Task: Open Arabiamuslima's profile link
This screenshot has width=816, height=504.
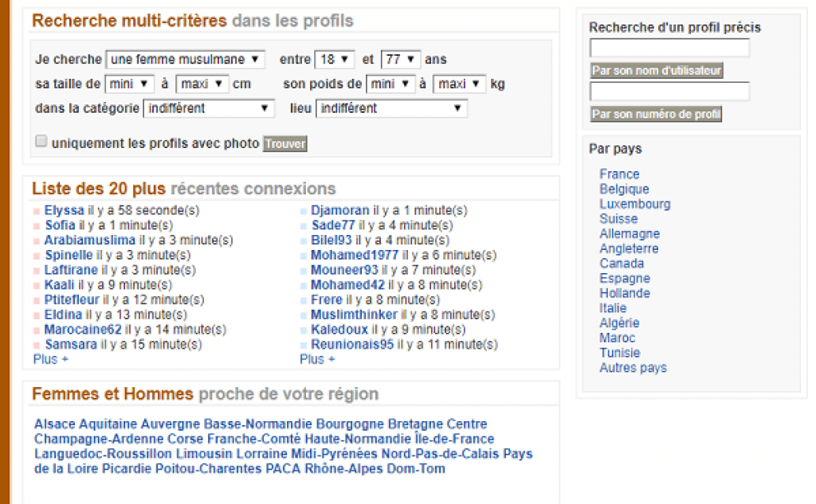Action: click(x=89, y=240)
